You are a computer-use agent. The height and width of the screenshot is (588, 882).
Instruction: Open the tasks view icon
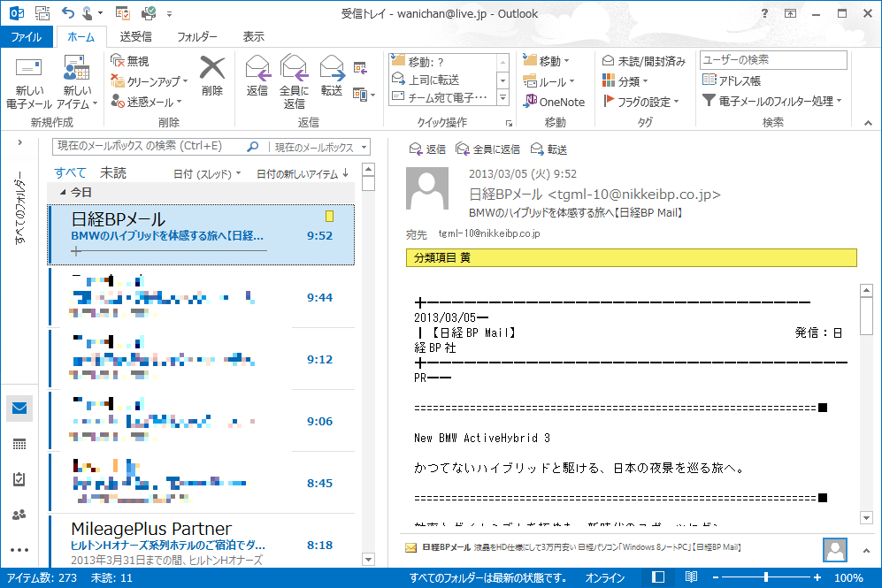(x=19, y=479)
